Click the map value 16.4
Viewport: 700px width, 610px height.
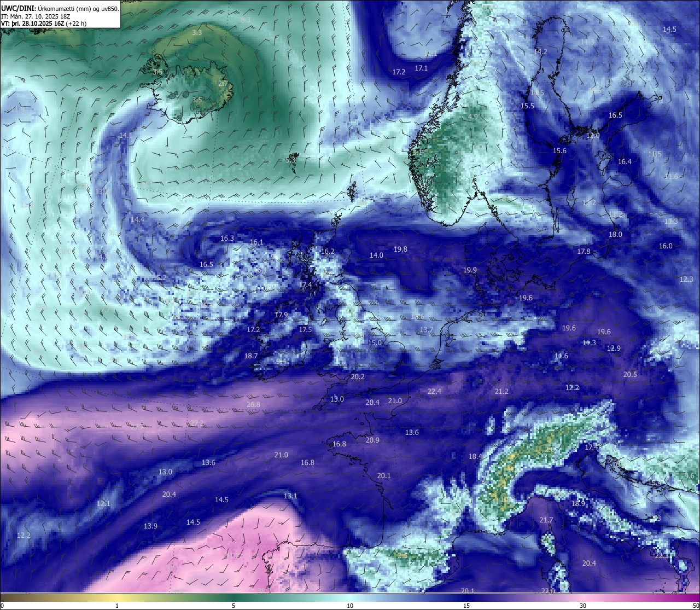625,162
